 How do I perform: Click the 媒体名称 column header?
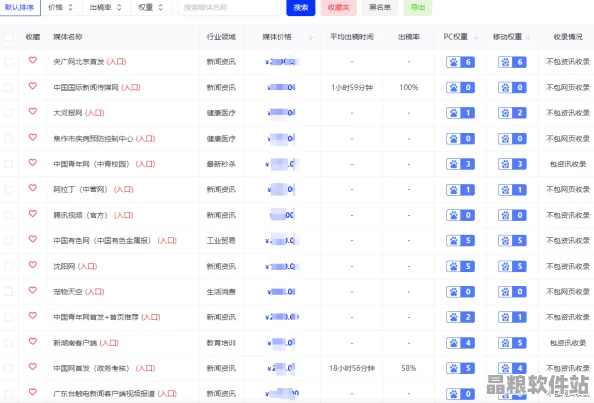(68, 37)
